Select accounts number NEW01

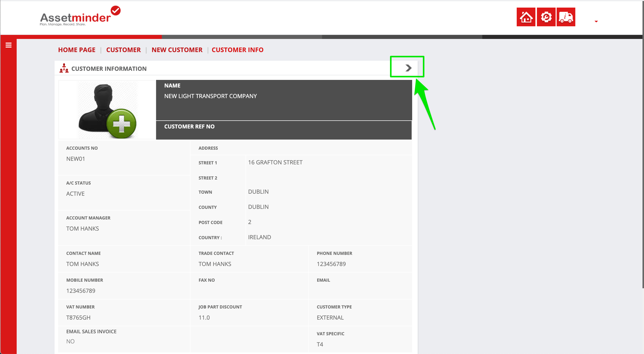tap(76, 159)
